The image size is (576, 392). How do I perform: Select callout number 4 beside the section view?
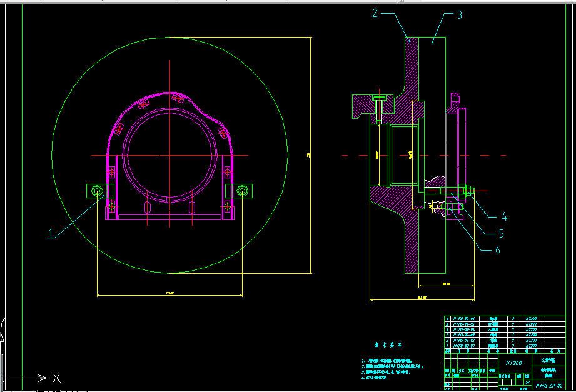(x=504, y=217)
